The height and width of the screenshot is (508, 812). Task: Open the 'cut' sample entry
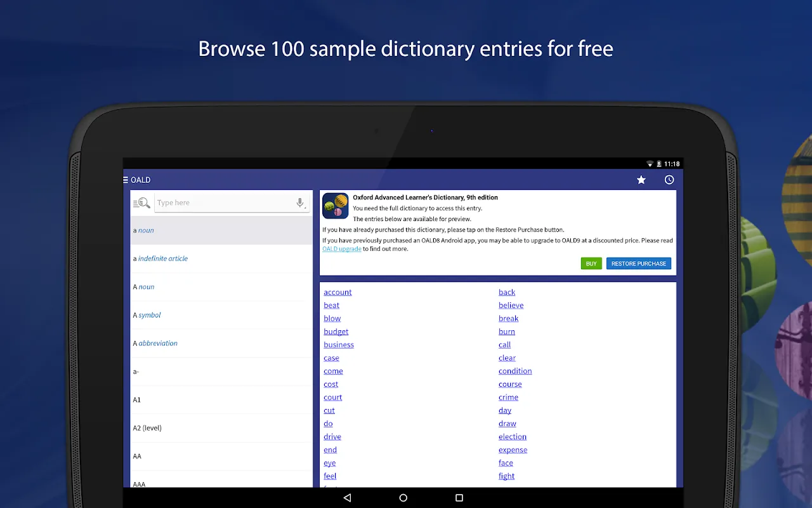(329, 411)
